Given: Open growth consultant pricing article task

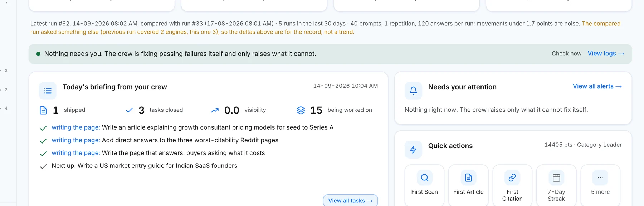Looking at the screenshot, I should point(192,127).
